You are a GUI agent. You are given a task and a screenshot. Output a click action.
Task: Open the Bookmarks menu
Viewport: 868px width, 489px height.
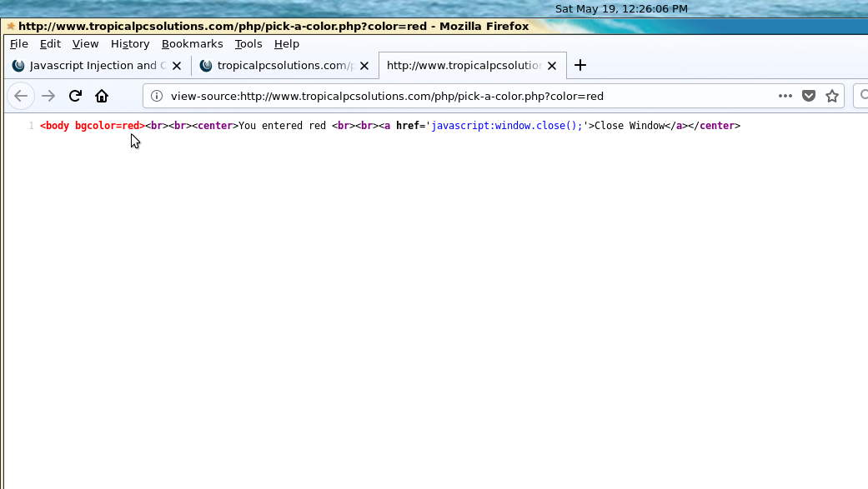192,43
